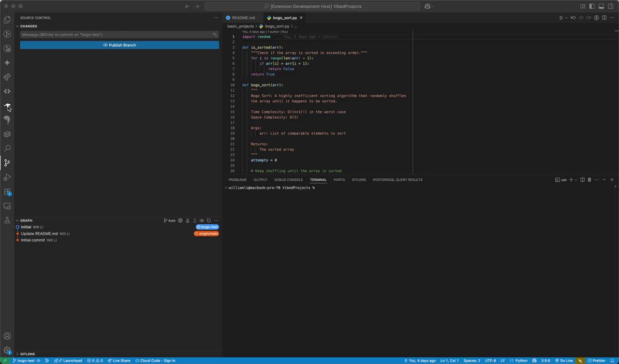Screen dimensions: 619x364
Task: Toggle the primary side bar visibility
Action: [x=592, y=6]
